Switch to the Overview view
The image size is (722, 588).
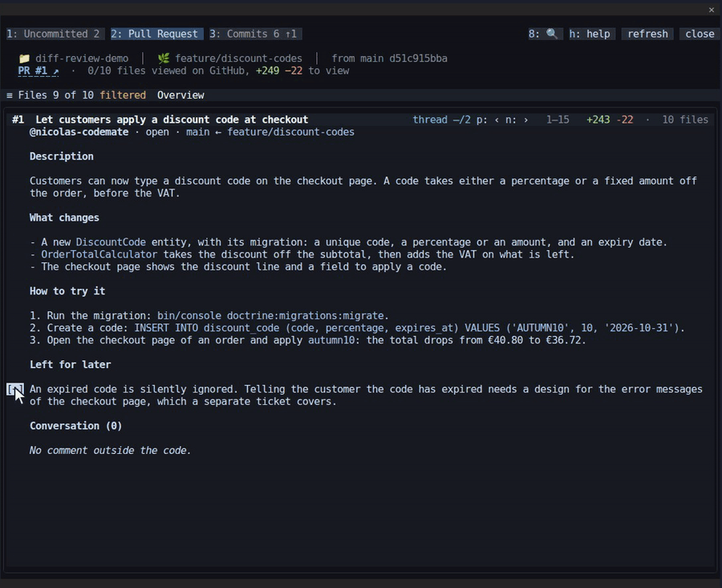tap(180, 95)
